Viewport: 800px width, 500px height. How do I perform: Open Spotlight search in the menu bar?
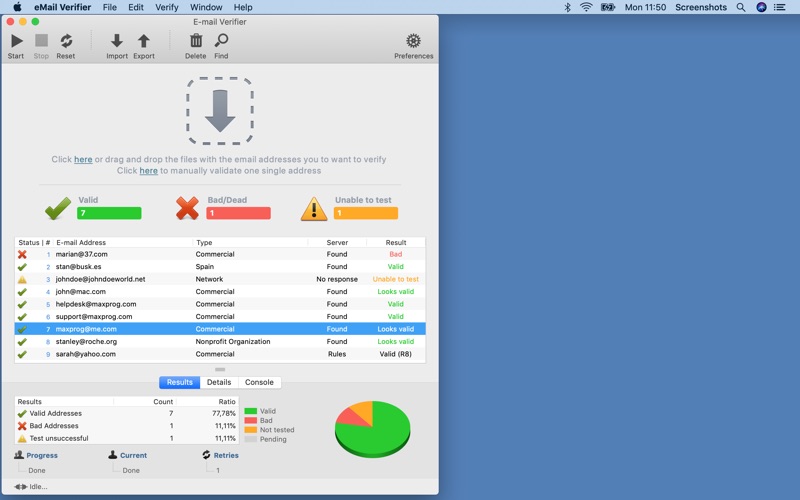click(741, 7)
